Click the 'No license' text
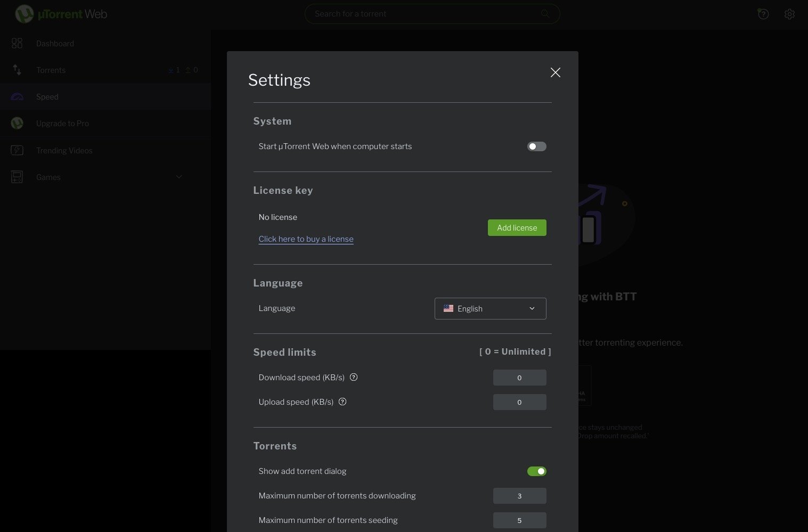 [x=278, y=217]
